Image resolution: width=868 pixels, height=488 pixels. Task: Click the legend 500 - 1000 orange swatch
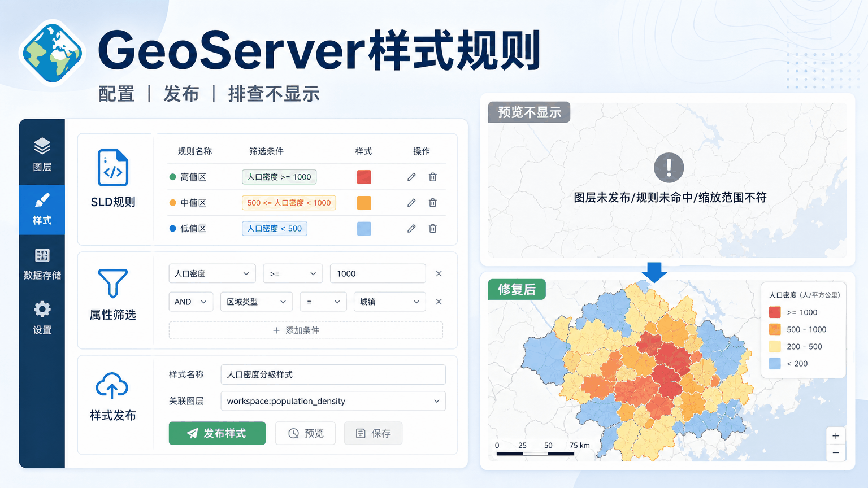[775, 329]
